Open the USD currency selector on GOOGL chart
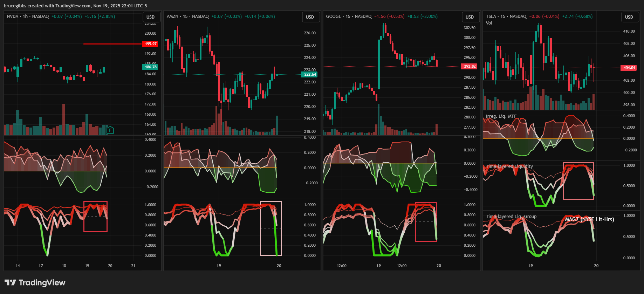Screen dimensions: 644x294 click(x=470, y=17)
